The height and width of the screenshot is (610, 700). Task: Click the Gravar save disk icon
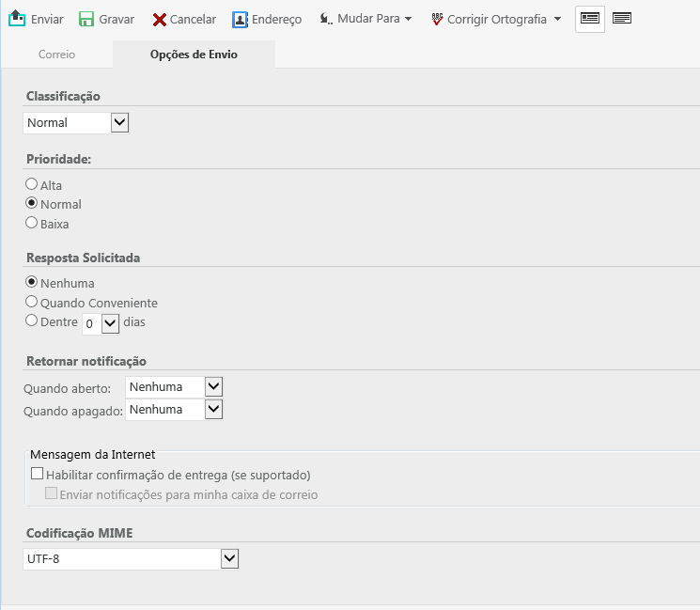(x=86, y=19)
